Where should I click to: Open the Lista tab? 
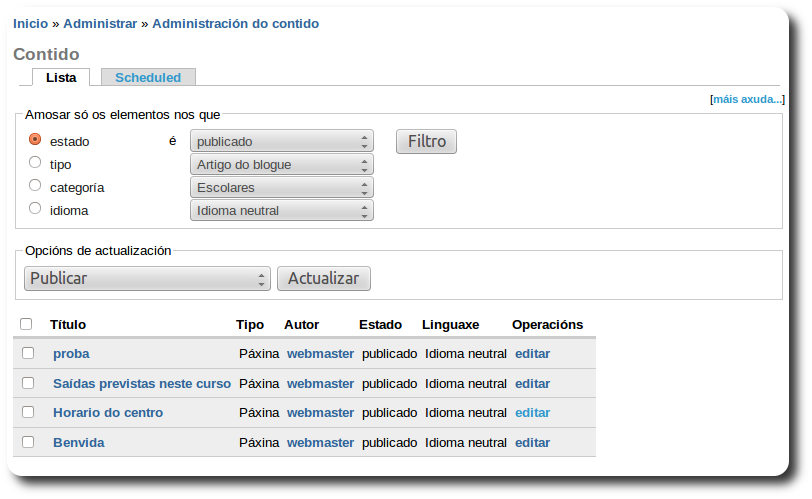click(x=61, y=77)
